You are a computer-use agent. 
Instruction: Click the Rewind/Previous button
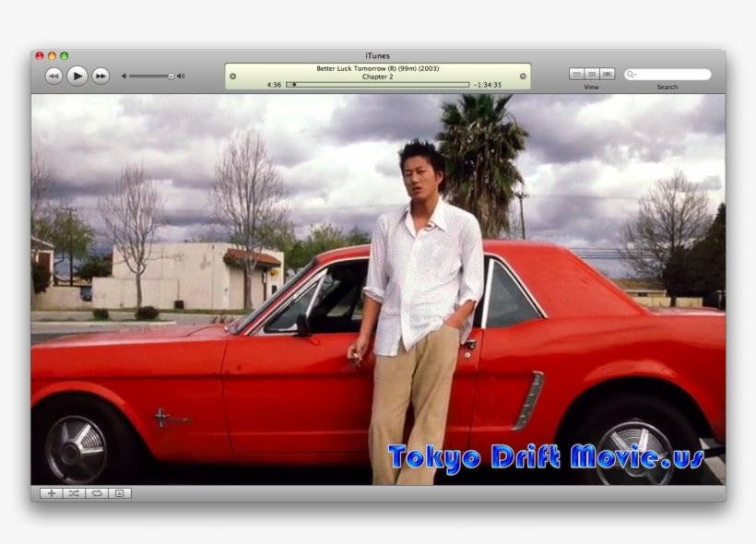pos(53,77)
